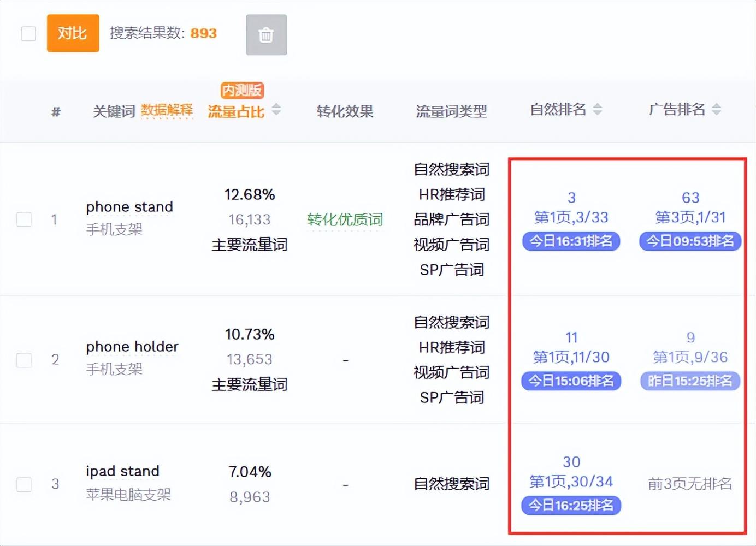This screenshot has height=546, width=756.
Task: Check the phone holder row checkbox
Action: (x=24, y=360)
